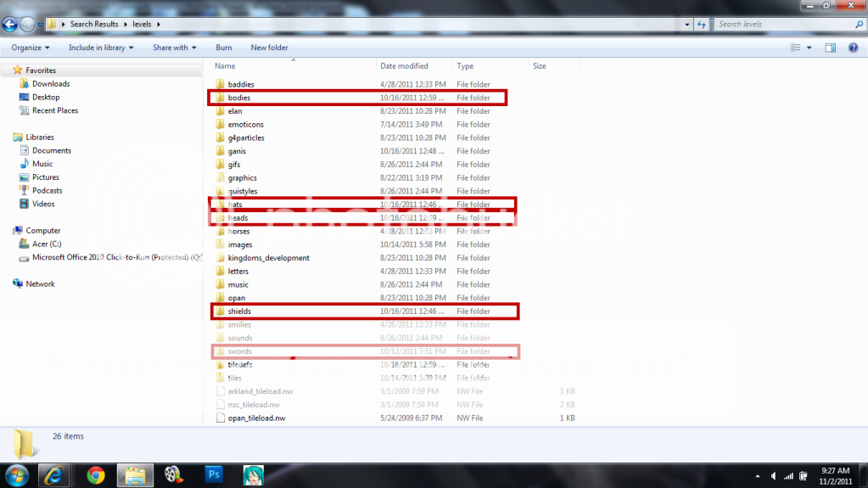The width and height of the screenshot is (868, 488).
Task: Launch Photoshop from the taskbar
Action: pos(214,474)
